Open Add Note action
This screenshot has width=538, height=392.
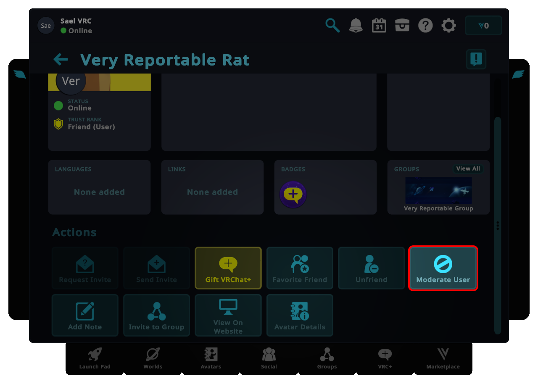(85, 316)
